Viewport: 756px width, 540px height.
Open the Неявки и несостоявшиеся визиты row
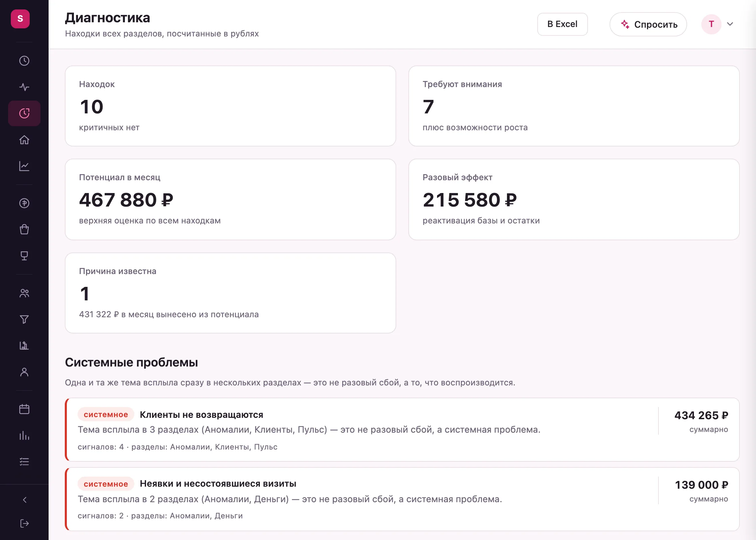[402, 499]
